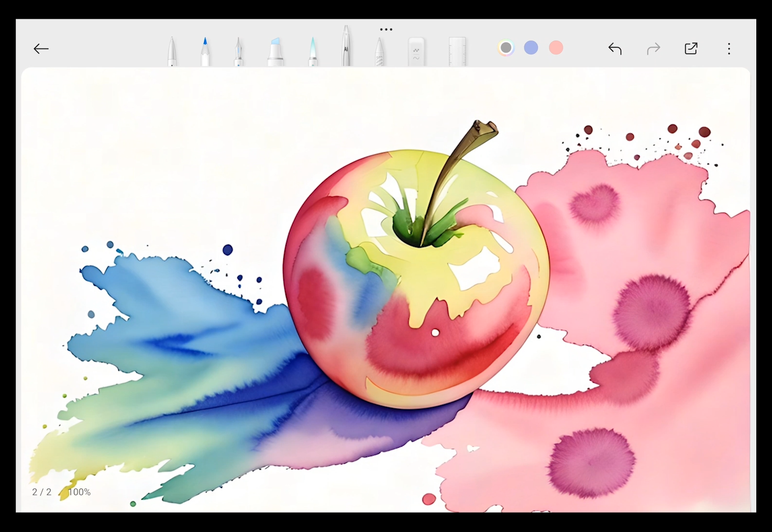The image size is (772, 532).
Task: Expand the toolbar via horizontal three dots
Action: pyautogui.click(x=386, y=29)
